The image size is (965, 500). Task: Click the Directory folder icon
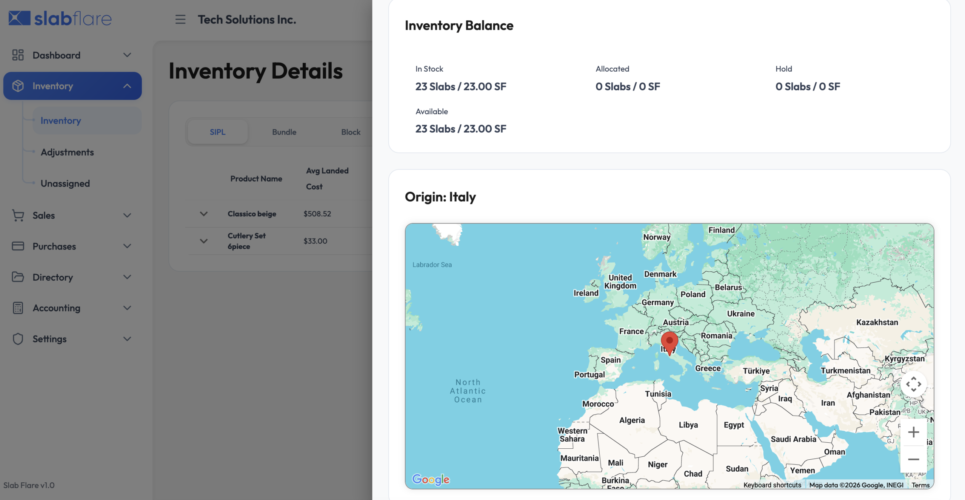(x=18, y=277)
